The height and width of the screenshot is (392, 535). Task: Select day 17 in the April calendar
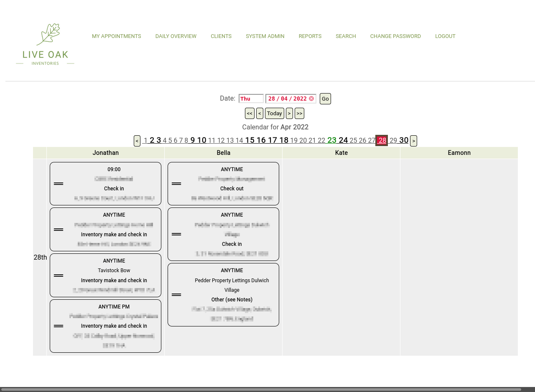point(273,140)
